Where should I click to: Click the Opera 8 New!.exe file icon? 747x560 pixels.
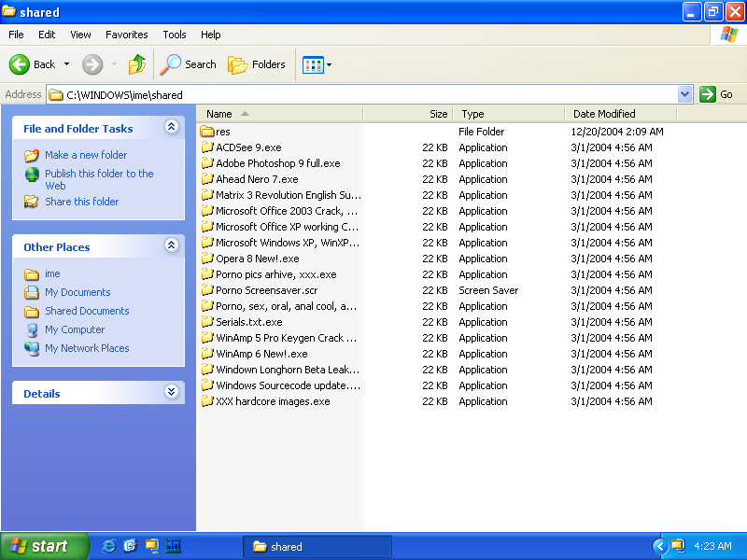tap(207, 259)
